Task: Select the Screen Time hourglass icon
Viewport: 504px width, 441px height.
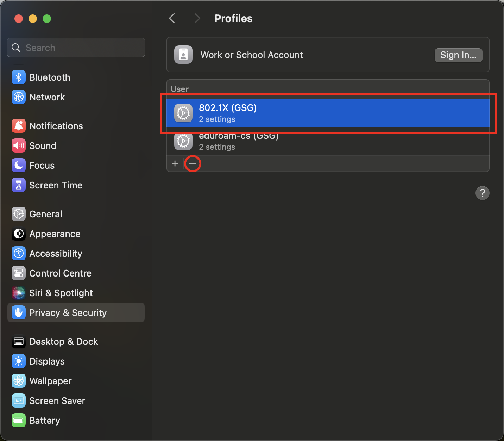Action: pyautogui.click(x=18, y=185)
